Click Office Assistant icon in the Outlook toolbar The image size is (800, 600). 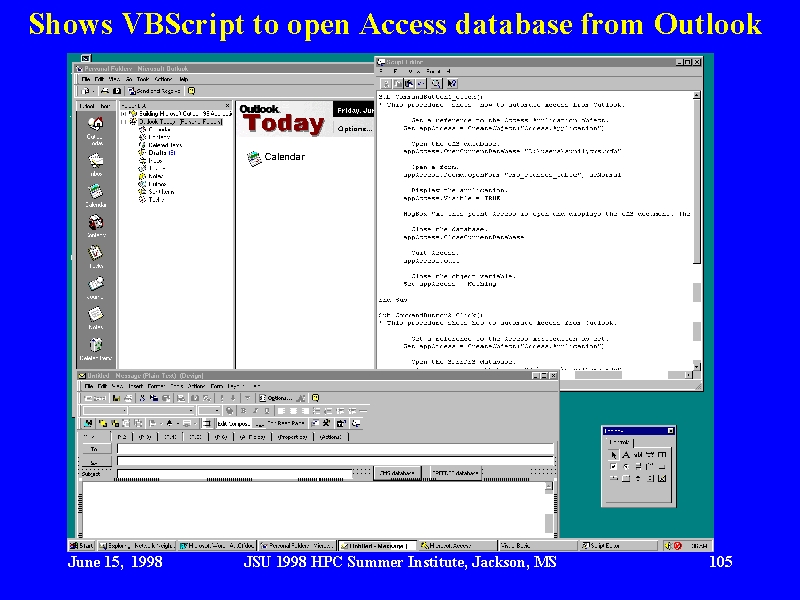(191, 91)
